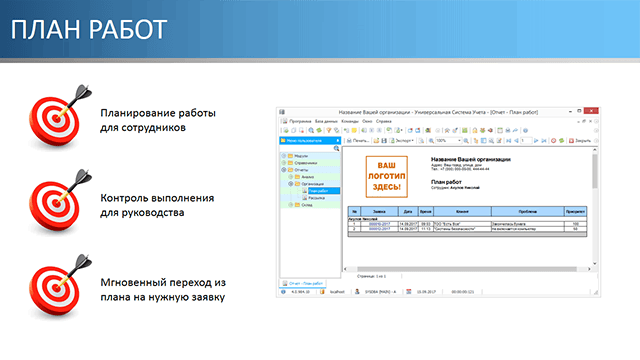
Task: Go to the next report page arrow
Action: coord(536,141)
